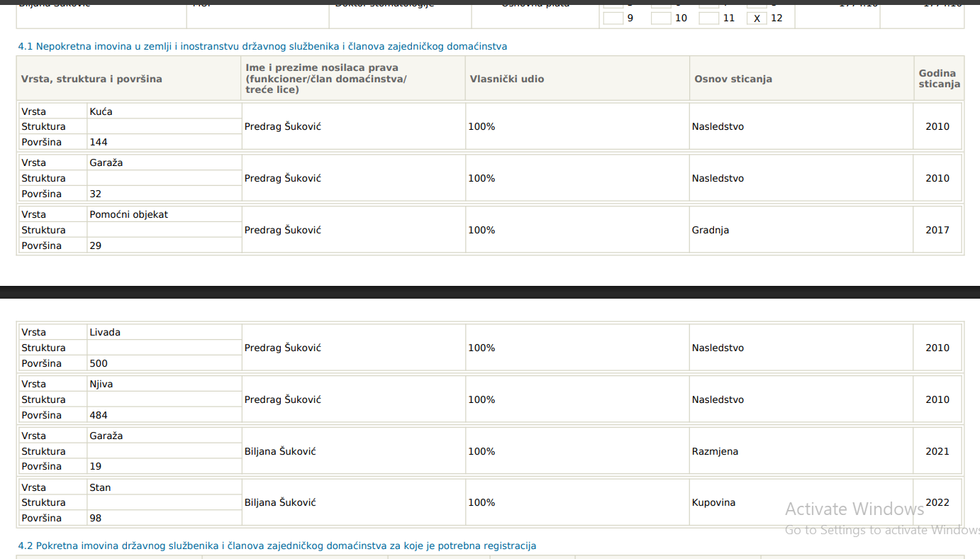Click section heading 4.2 Pokretna imovina
The height and width of the screenshot is (559, 980).
[277, 546]
